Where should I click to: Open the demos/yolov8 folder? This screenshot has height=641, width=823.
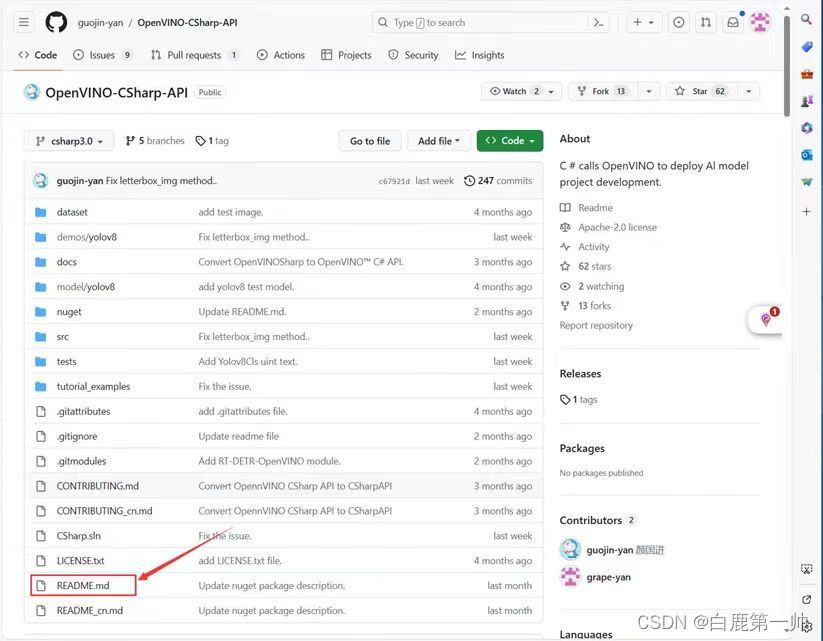point(87,237)
